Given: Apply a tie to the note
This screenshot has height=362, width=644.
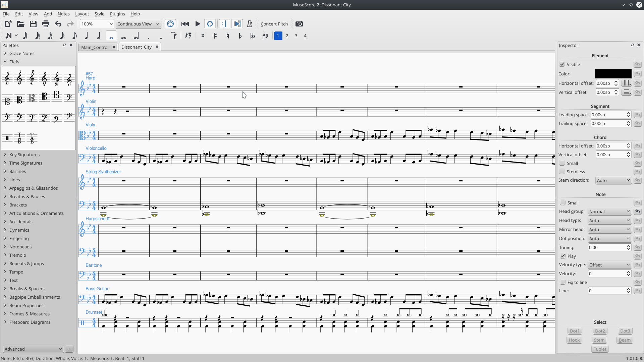Looking at the screenshot, I should [174, 36].
